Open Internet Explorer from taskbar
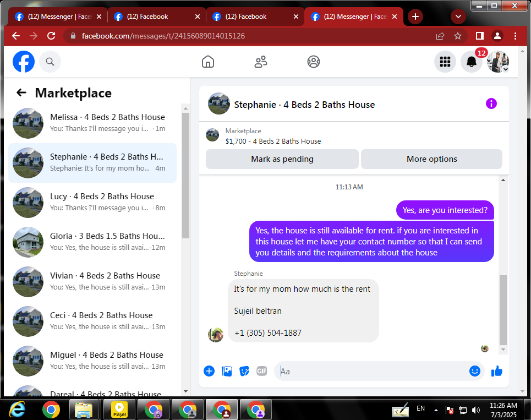Image resolution: width=531 pixels, height=420 pixels. click(17, 410)
